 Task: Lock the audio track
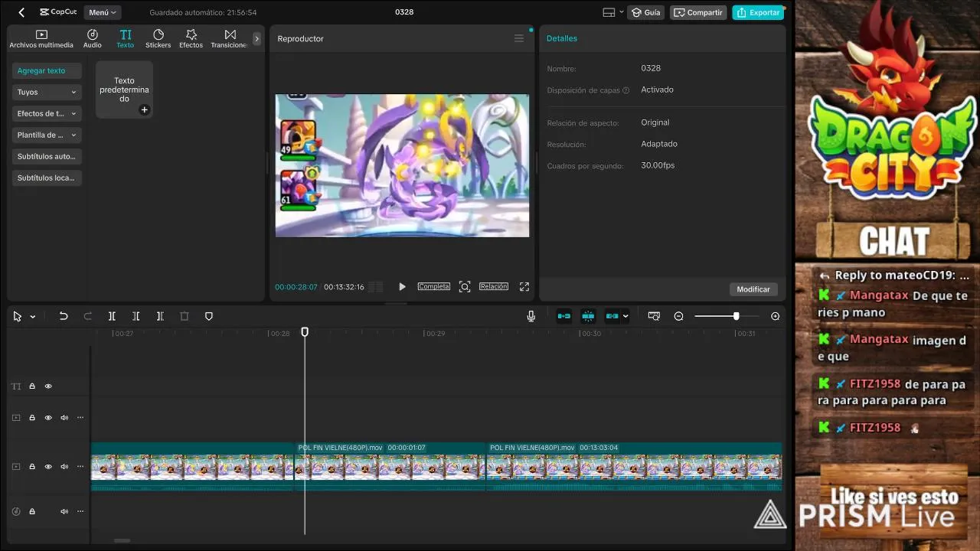point(32,511)
